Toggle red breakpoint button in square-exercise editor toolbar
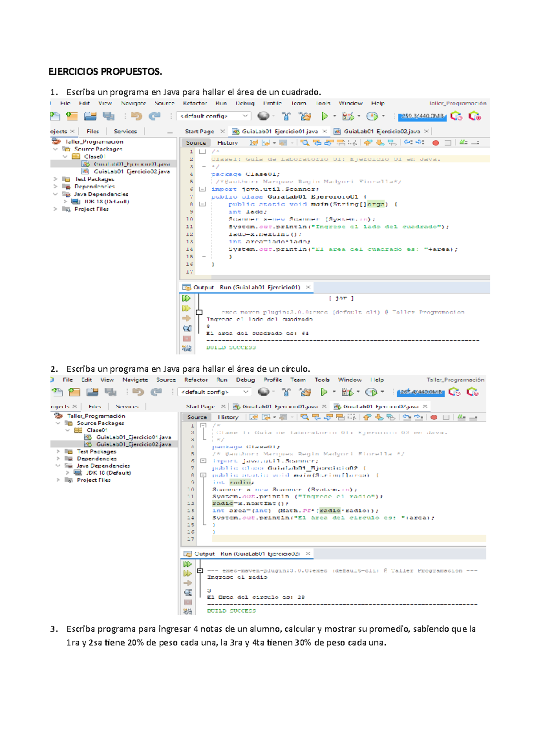Image resolution: width=534 pixels, height=756 pixels. click(x=436, y=143)
